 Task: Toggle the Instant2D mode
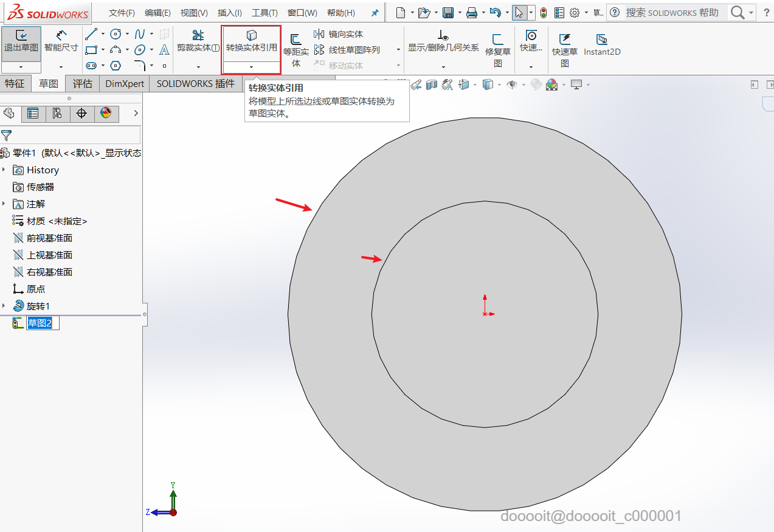tap(602, 44)
